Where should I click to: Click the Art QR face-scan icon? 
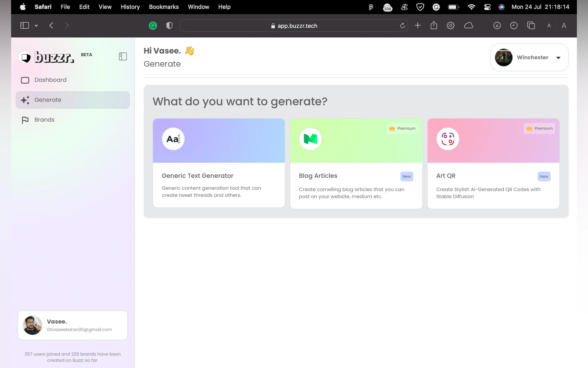(x=447, y=139)
